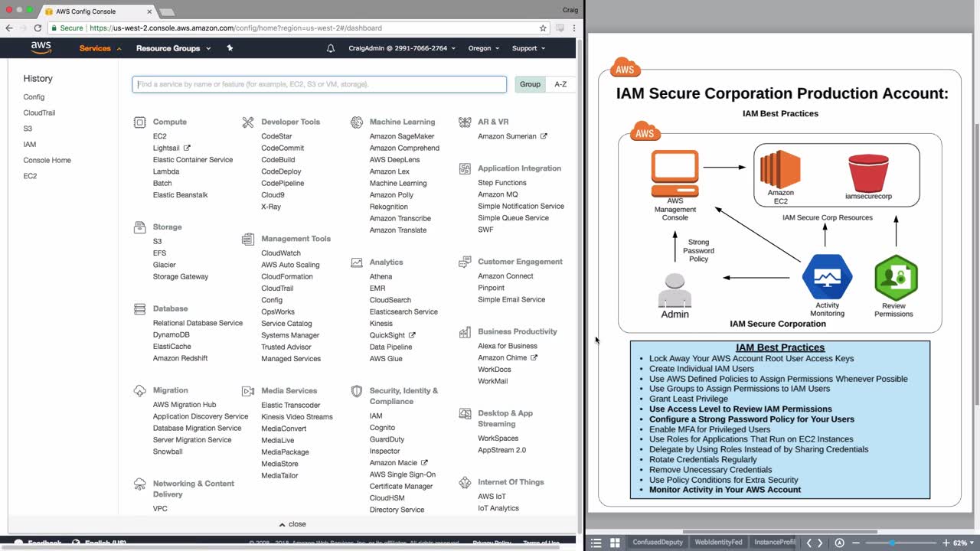Open the grid view icon in diagram window
Screen dimensions: 980x551
615,543
